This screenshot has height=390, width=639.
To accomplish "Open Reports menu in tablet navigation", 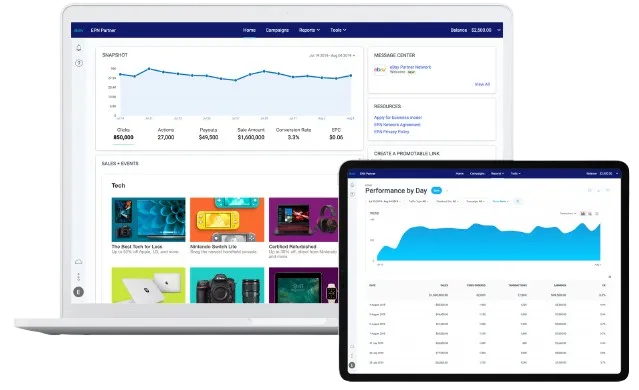I will (497, 174).
